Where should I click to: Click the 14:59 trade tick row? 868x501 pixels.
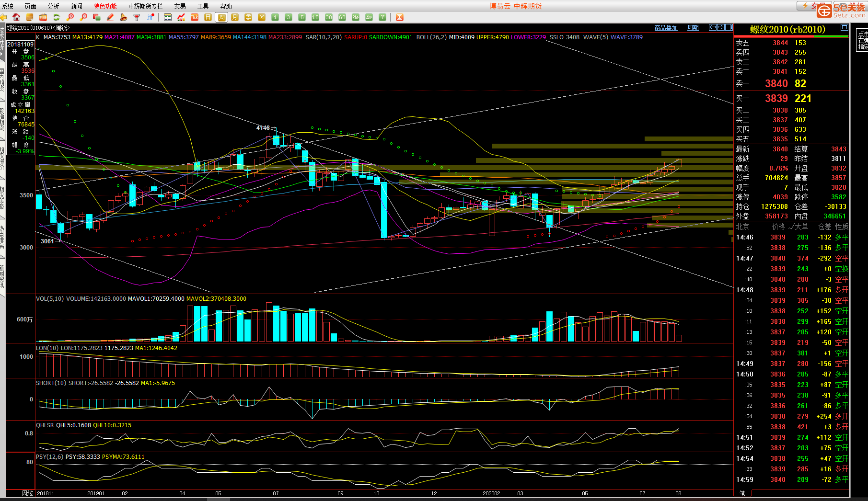click(791, 479)
